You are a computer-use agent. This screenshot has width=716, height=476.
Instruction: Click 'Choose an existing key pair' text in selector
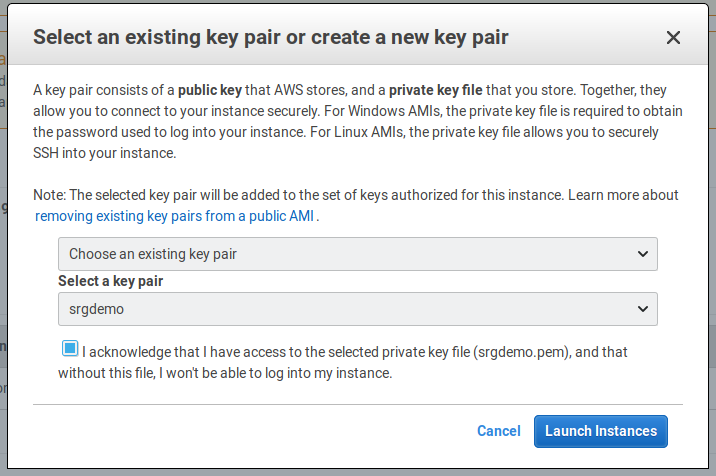(152, 254)
